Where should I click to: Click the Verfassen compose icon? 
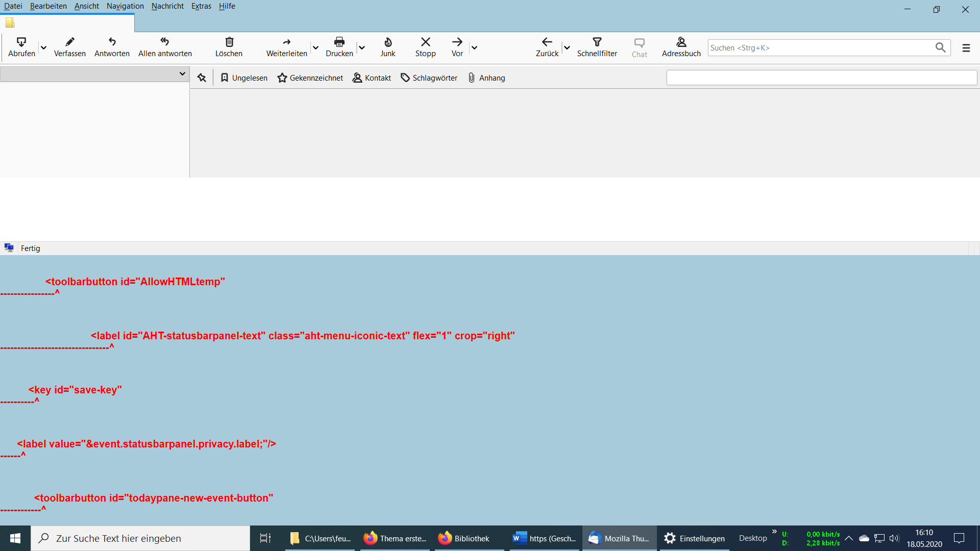(x=70, y=42)
